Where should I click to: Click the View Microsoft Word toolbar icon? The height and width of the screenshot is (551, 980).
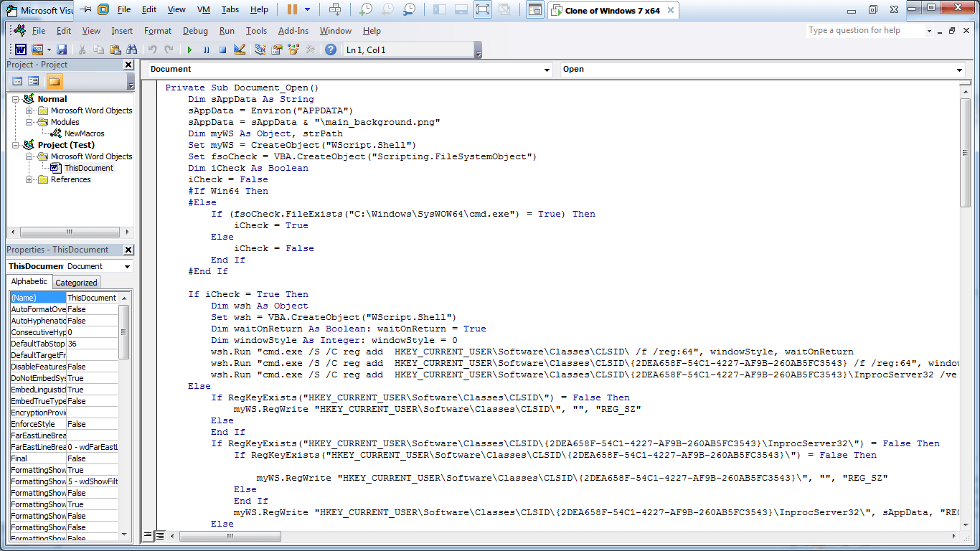point(20,50)
